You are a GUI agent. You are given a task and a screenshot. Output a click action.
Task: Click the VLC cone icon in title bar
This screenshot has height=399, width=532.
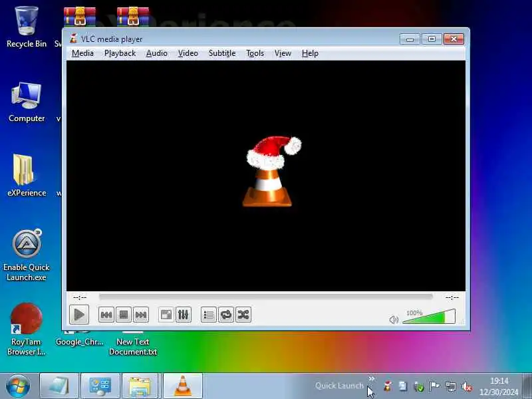[73, 39]
